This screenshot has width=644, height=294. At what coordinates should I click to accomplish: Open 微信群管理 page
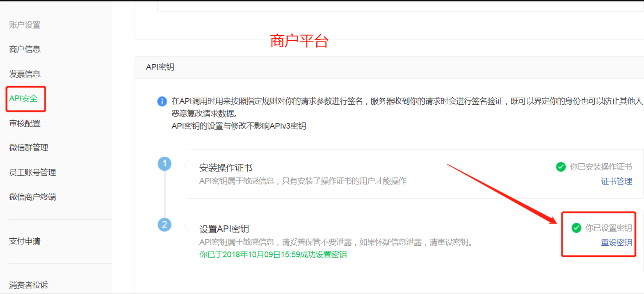tap(29, 148)
